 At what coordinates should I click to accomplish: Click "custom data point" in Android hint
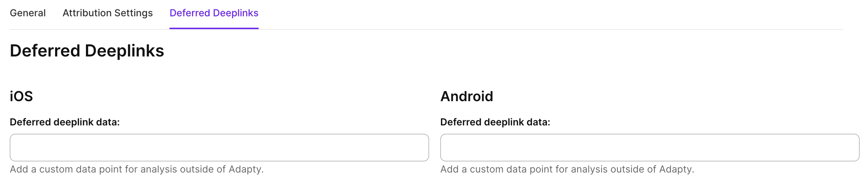[511, 169]
